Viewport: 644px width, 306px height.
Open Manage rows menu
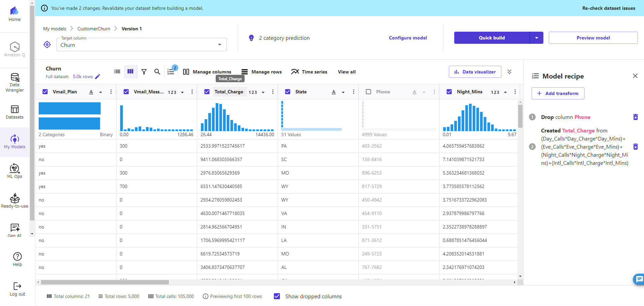pyautogui.click(x=262, y=72)
